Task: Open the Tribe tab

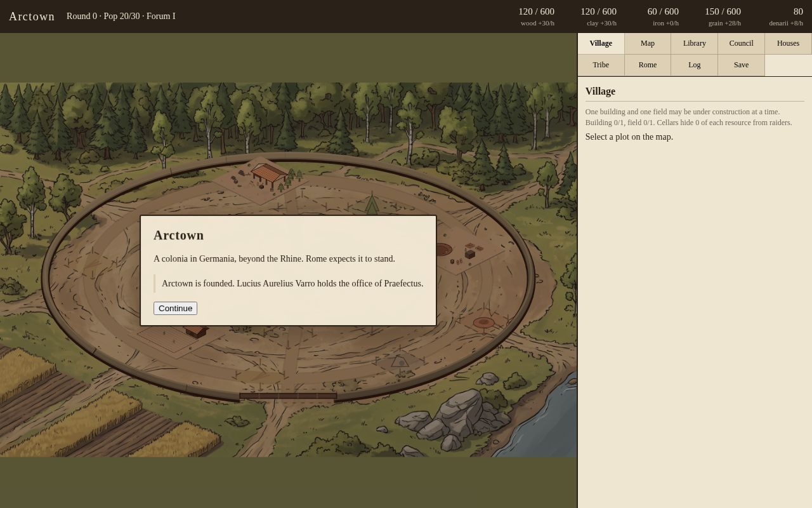Action: pyautogui.click(x=601, y=65)
